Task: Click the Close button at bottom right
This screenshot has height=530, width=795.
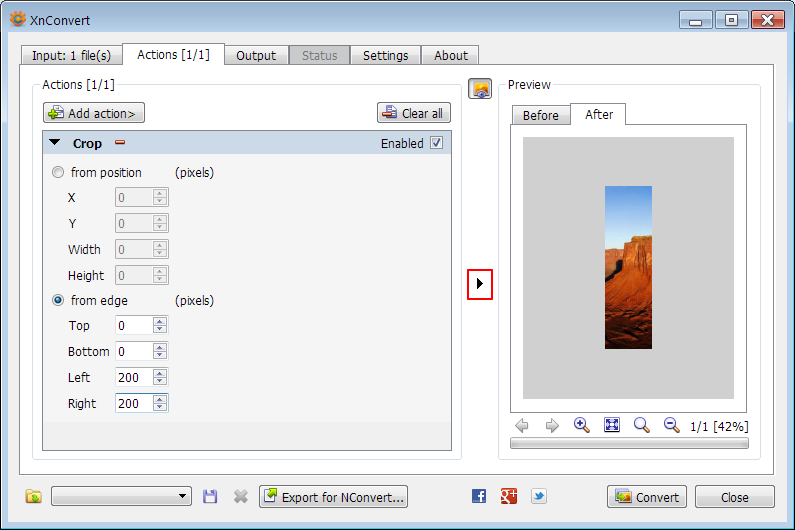Action: point(735,497)
